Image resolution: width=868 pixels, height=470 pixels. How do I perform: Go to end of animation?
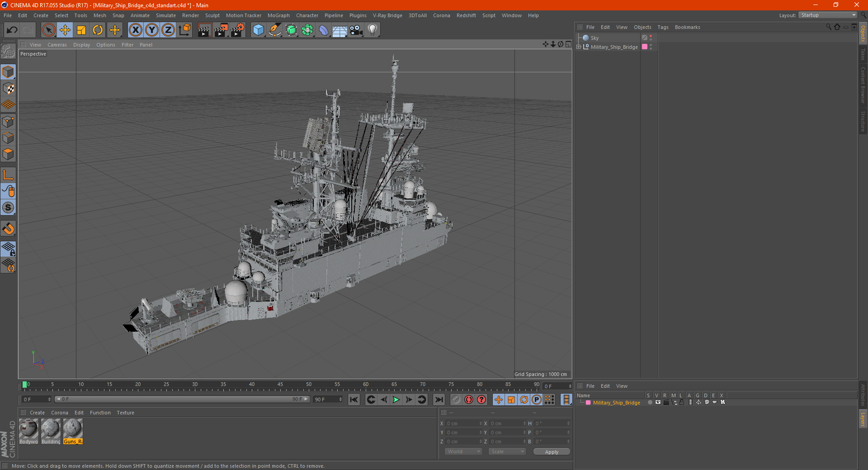439,399
